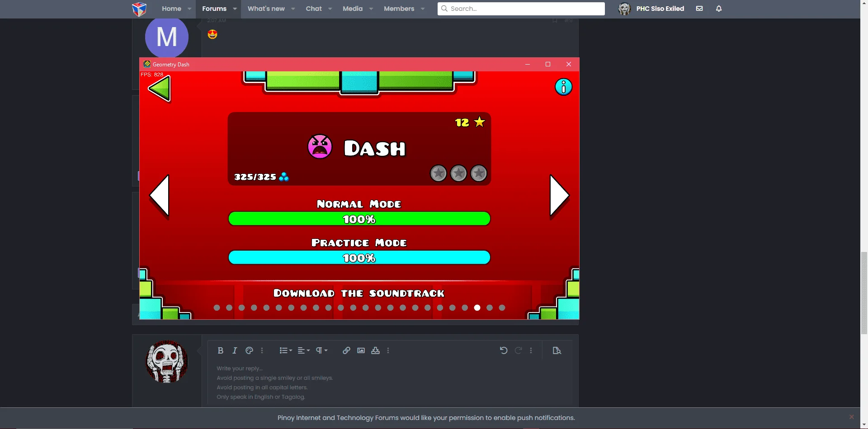The width and height of the screenshot is (868, 429).
Task: Open the What's new menu item
Action: click(x=266, y=9)
